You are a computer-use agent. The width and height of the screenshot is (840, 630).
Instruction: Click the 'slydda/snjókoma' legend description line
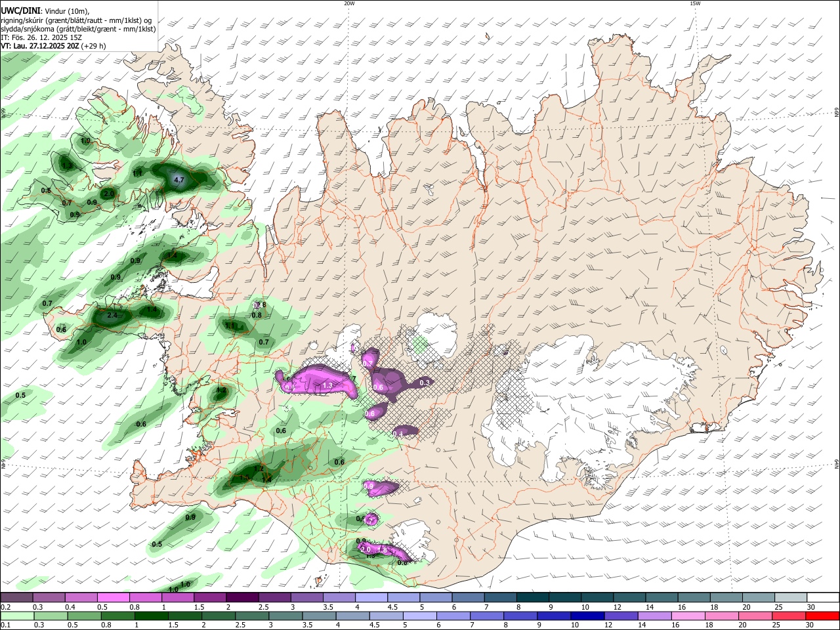(x=78, y=29)
